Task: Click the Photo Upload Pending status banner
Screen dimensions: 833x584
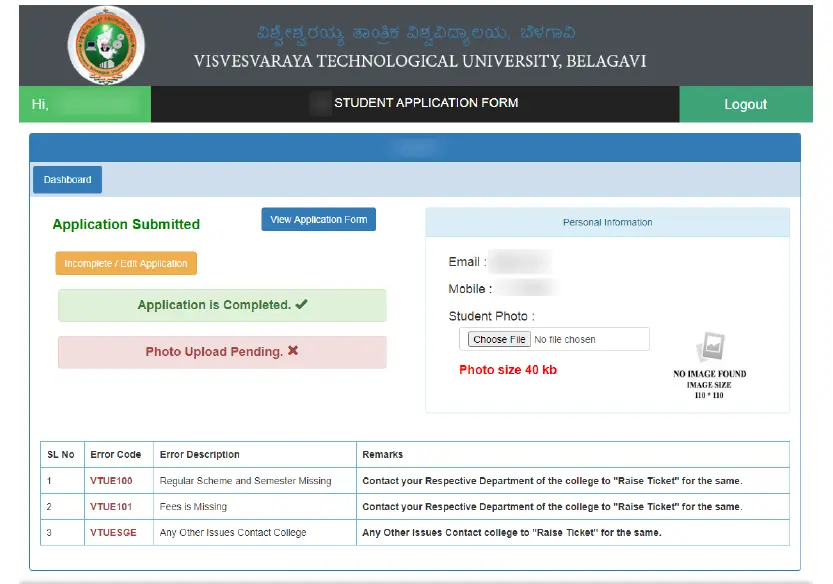Action: click(222, 352)
